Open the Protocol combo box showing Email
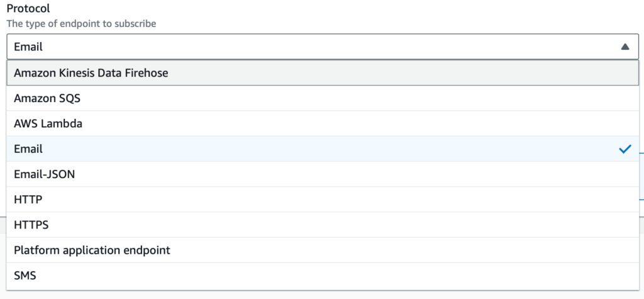The width and height of the screenshot is (644, 299). tap(314, 47)
